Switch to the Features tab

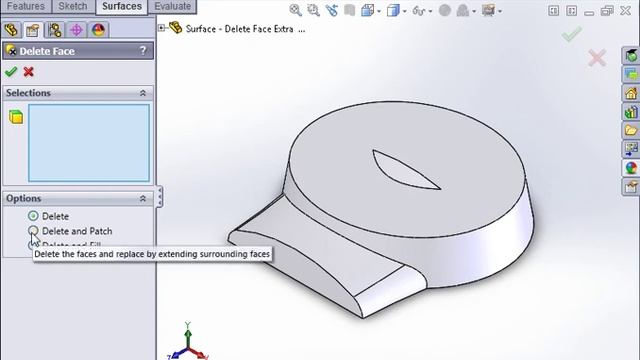coord(26,7)
